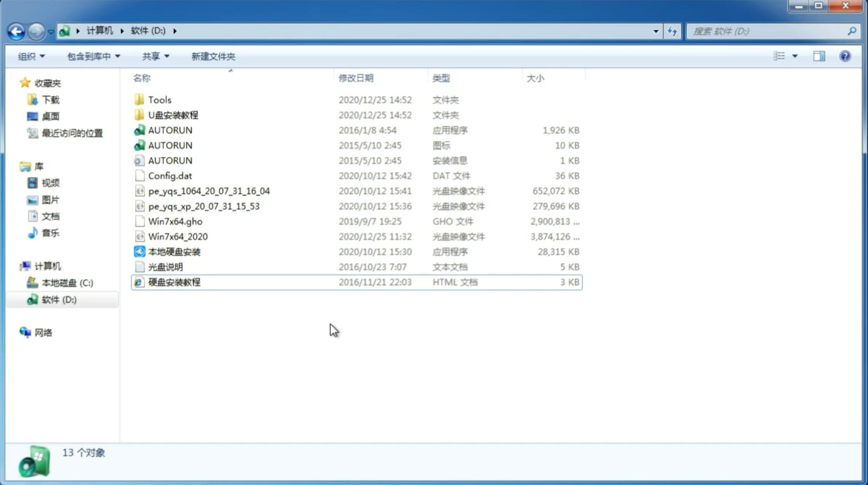Select 软件 (D:) drive in sidebar
This screenshot has height=485, width=868.
[58, 299]
